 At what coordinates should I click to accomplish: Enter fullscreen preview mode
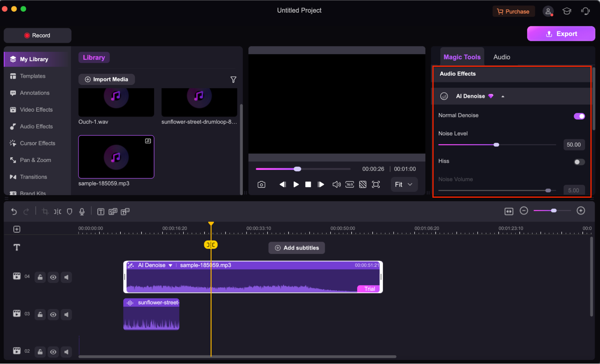(x=376, y=185)
